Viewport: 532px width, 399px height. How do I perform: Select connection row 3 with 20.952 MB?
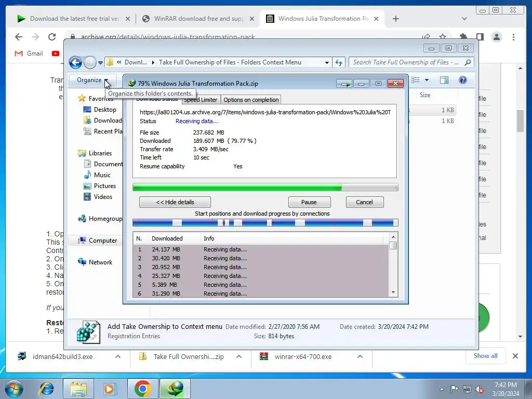tap(261, 267)
